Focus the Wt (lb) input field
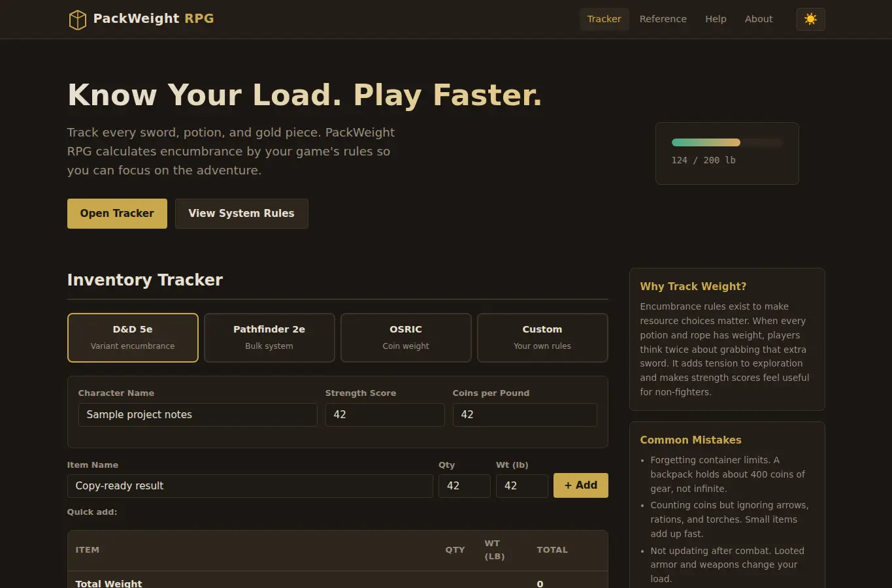The height and width of the screenshot is (588, 892). [x=521, y=486]
